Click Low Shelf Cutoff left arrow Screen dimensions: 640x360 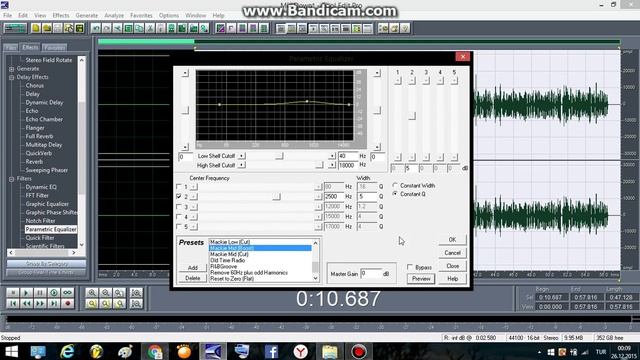click(x=242, y=156)
